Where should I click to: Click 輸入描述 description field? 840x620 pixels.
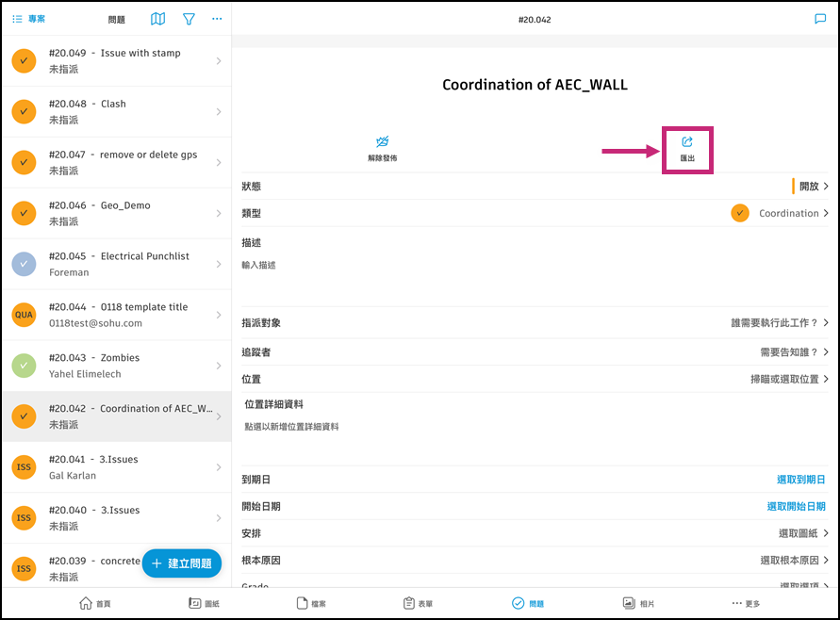point(258,265)
